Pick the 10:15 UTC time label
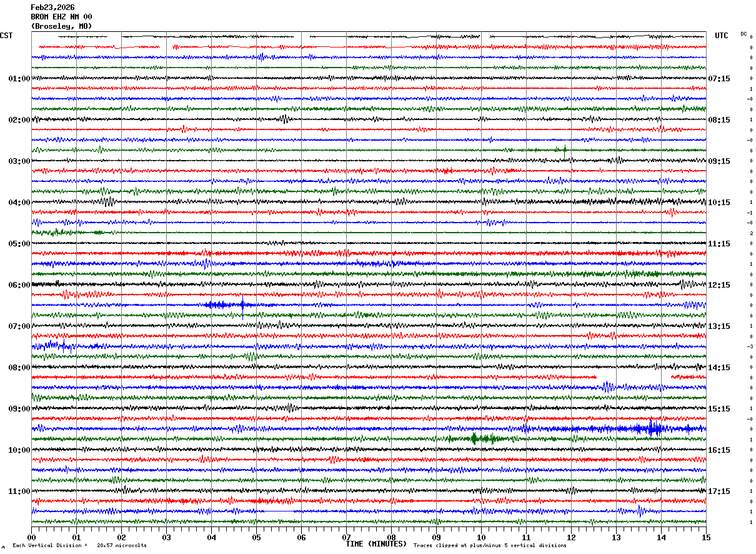 [719, 203]
